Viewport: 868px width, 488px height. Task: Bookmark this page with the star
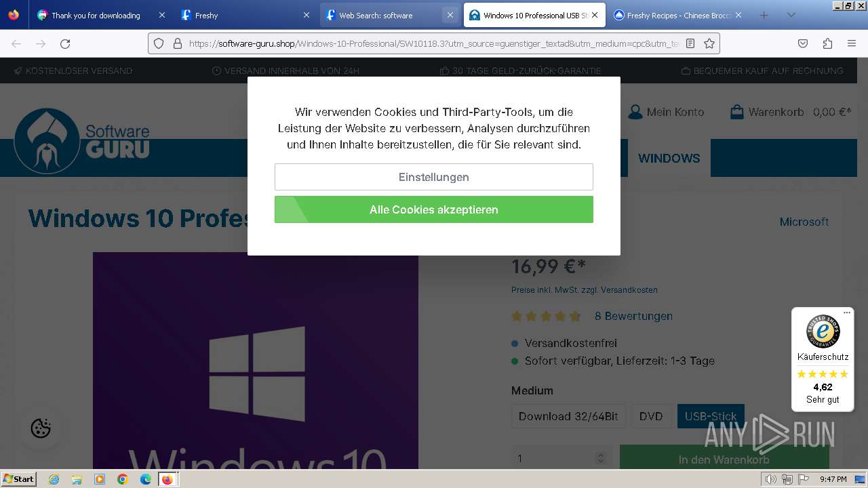tap(709, 43)
